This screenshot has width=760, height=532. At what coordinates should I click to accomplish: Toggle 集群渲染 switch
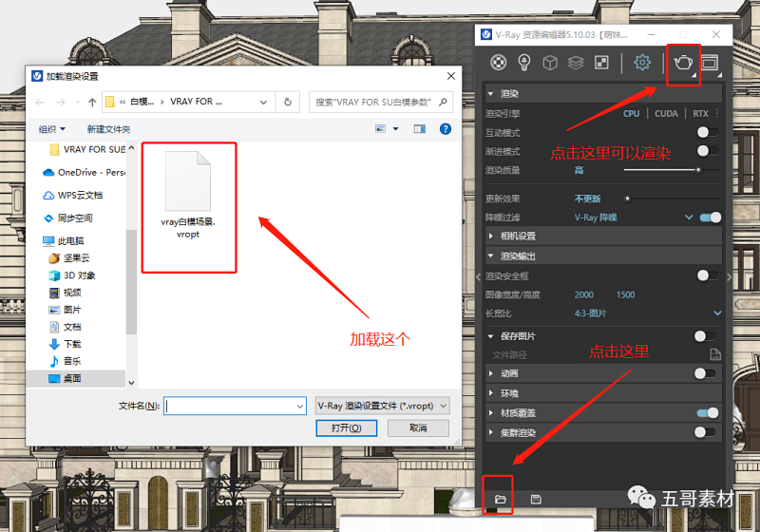705,432
